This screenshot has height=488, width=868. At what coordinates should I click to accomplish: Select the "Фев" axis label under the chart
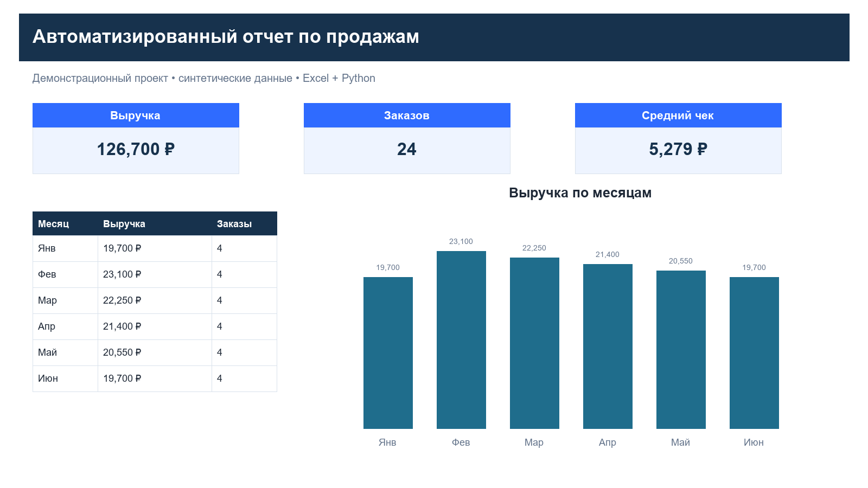click(x=461, y=442)
